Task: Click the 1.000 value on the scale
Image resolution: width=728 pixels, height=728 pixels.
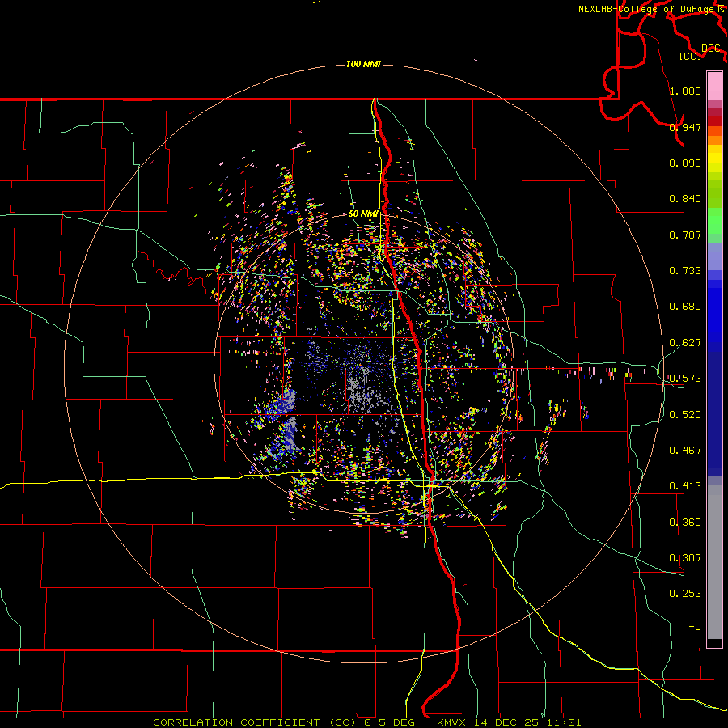Action: (685, 91)
